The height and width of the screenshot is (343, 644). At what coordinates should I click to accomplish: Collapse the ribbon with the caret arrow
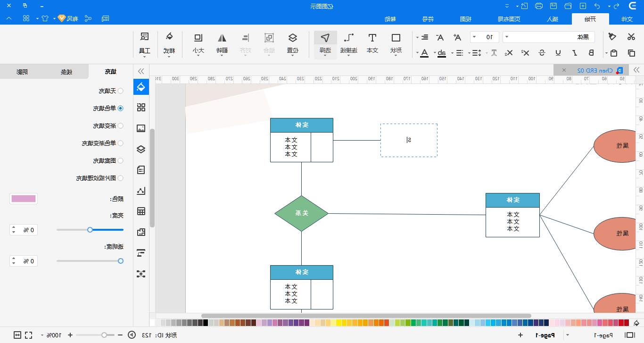point(9,18)
